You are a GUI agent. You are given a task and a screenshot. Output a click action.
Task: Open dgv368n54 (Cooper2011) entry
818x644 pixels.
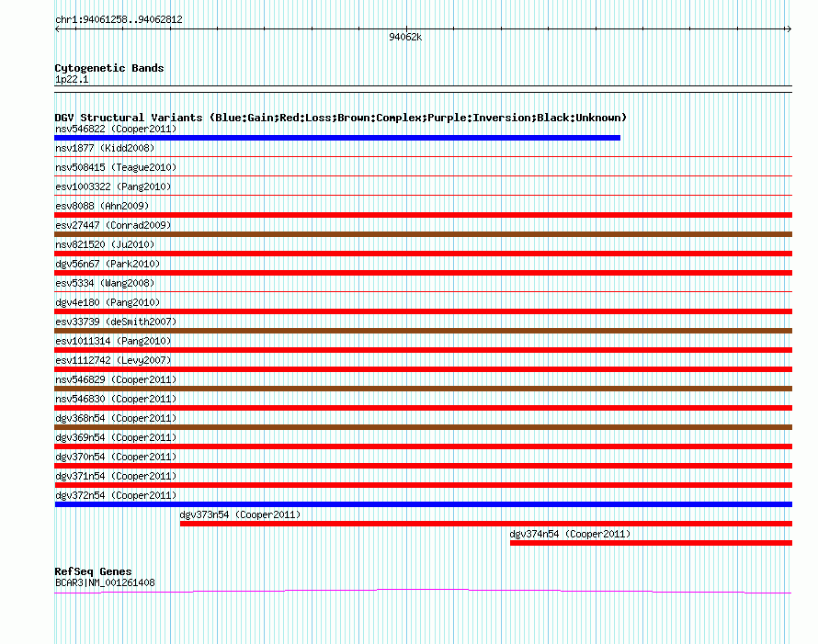[x=116, y=418]
